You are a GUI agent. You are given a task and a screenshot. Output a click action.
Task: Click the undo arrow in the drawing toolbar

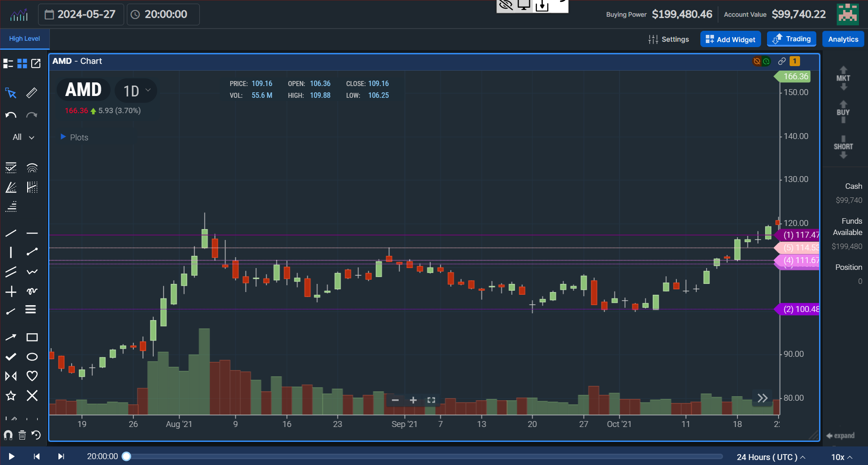click(10, 115)
